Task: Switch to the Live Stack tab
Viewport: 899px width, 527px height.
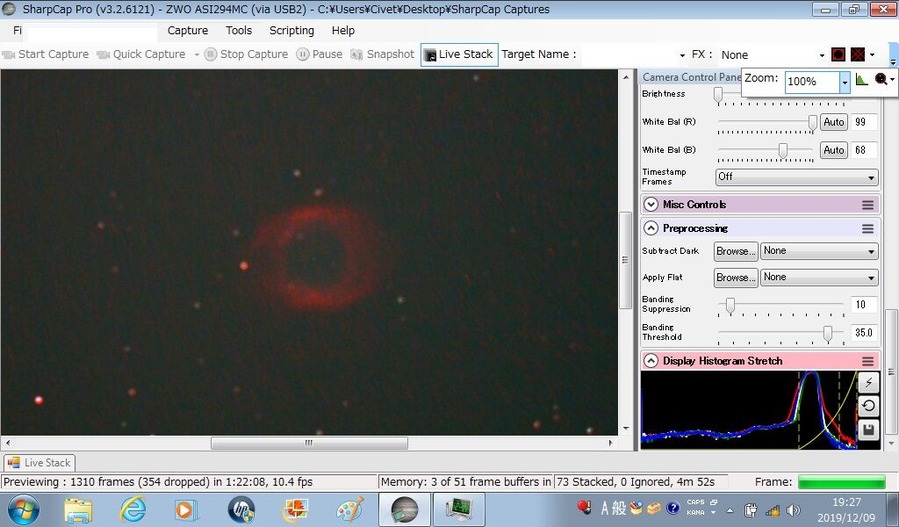Action: [x=40, y=463]
